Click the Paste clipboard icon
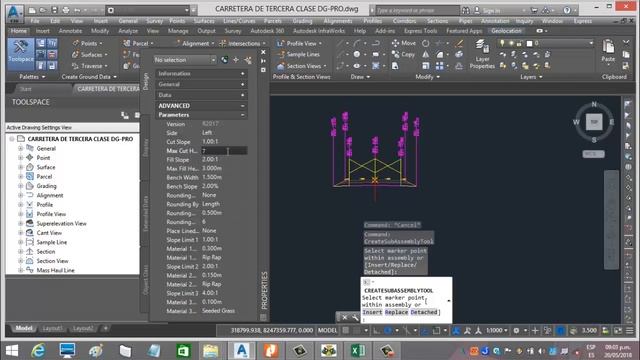Viewport: 640px width, 360px height. pos(608,51)
